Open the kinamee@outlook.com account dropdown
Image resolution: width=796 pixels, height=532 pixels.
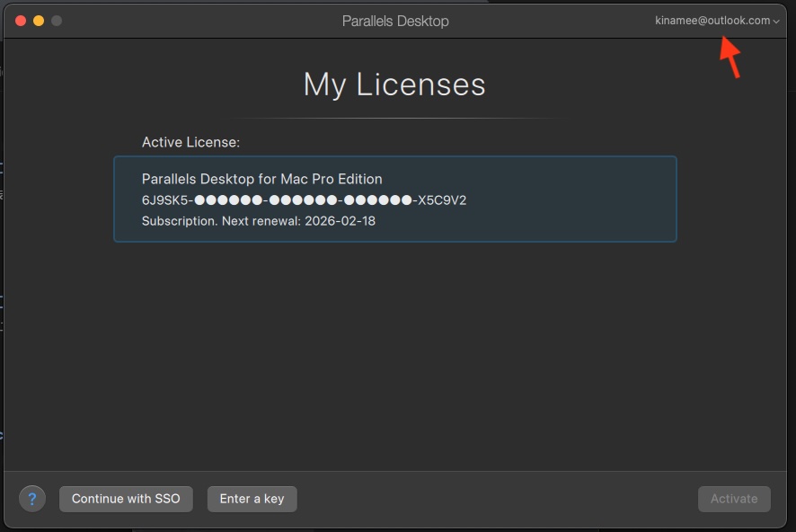click(x=717, y=21)
